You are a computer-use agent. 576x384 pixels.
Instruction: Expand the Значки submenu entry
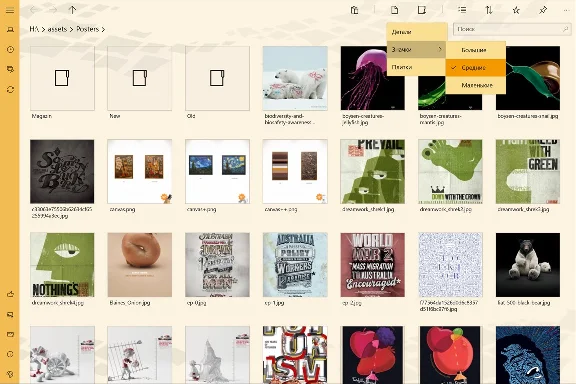(417, 50)
